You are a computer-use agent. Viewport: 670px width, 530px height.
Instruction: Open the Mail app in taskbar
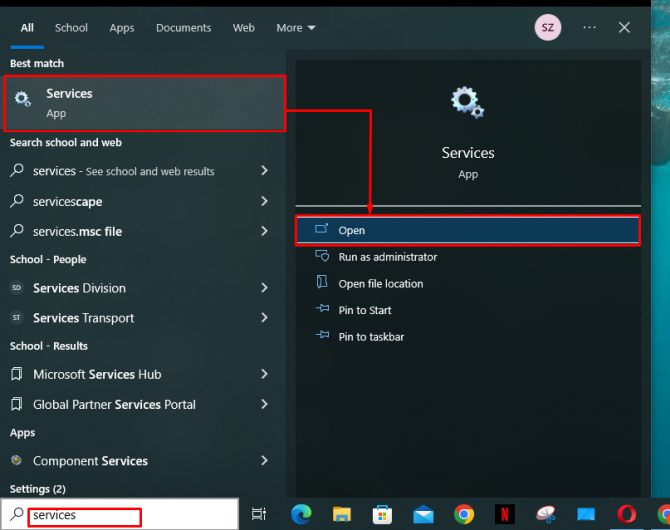423,514
